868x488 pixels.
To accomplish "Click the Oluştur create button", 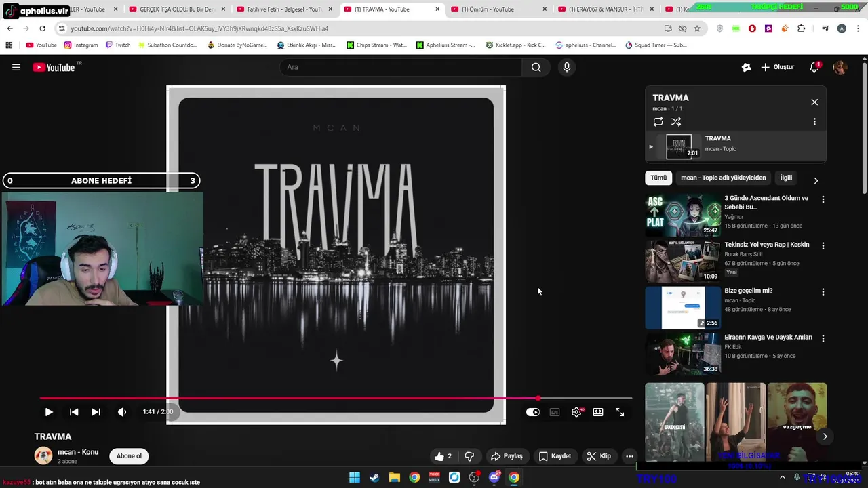I will 777,67.
